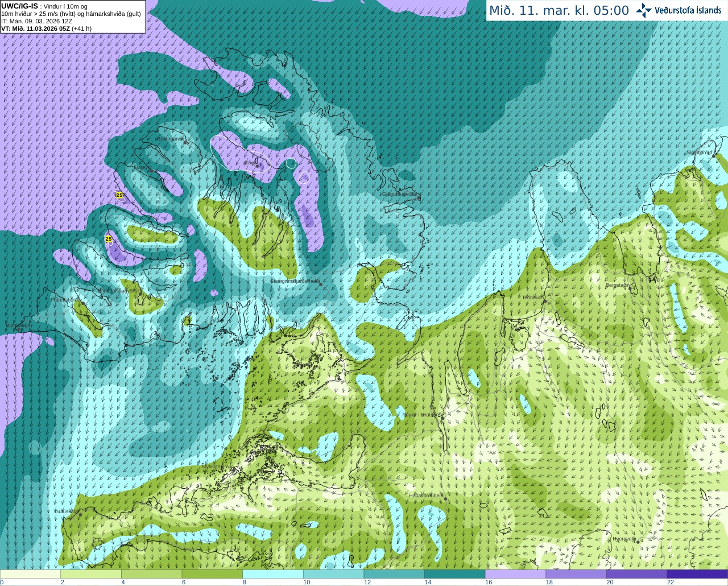
Task: Click the 6–8 m/s olive green legend swatch
Action: click(x=212, y=574)
